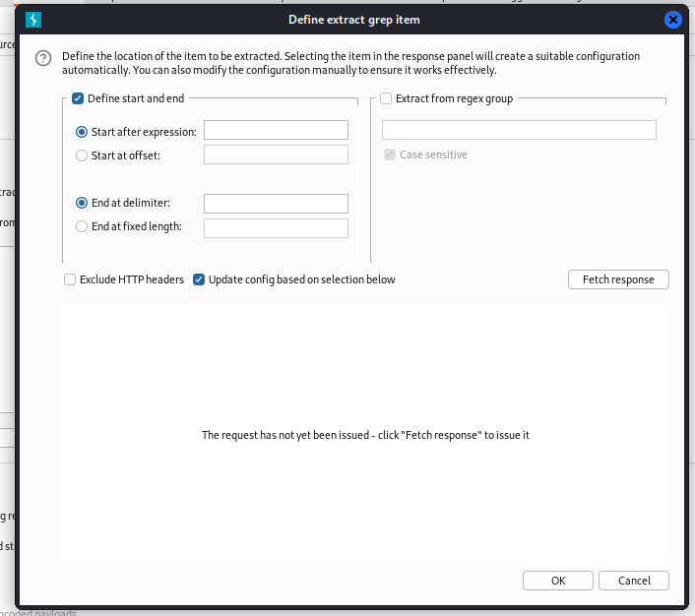Viewport: 695px width, 616px height.
Task: Click the help question mark icon
Action: 43,58
